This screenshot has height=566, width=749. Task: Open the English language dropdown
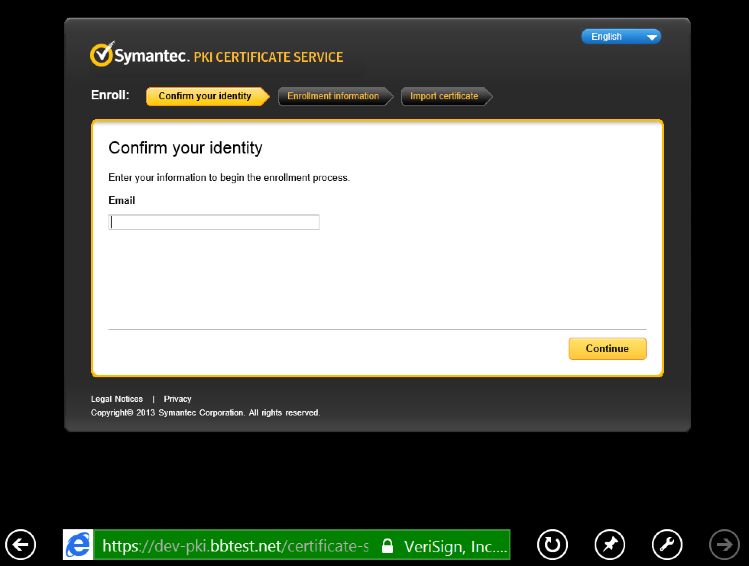pyautogui.click(x=621, y=36)
